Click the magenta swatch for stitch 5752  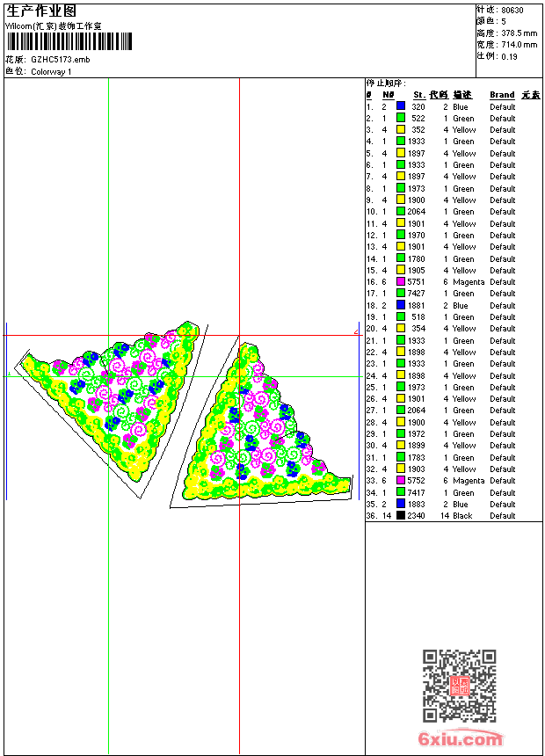point(401,481)
